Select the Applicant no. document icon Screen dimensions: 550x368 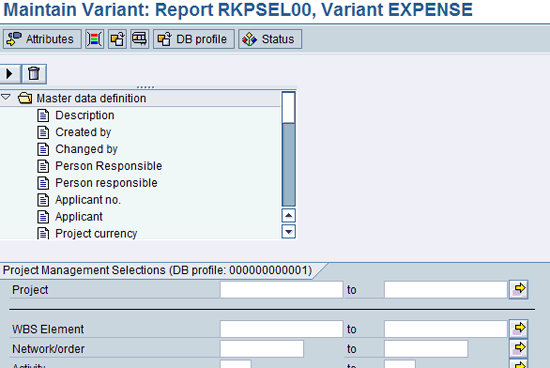pos(43,200)
